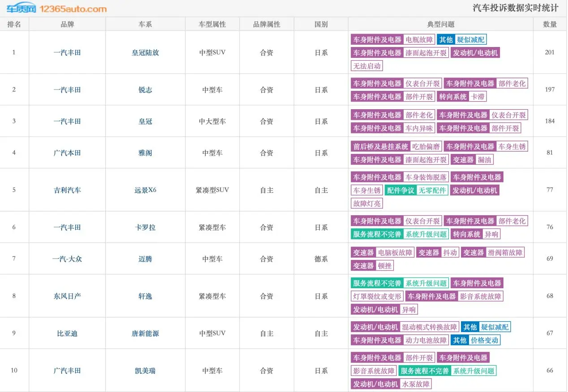568x392 pixels.
Task: Open the 轩逸 car series link
Action: coord(145,296)
